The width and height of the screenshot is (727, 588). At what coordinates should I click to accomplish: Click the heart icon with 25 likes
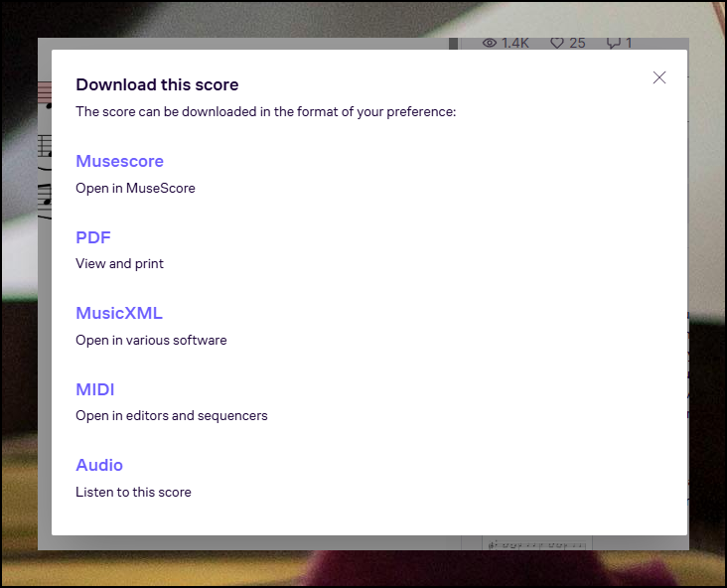(x=557, y=43)
